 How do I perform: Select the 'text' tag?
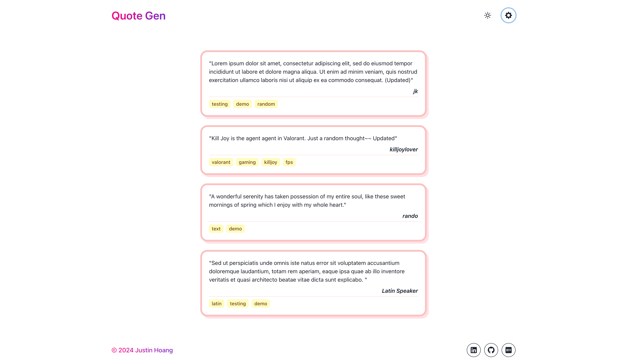[216, 229]
